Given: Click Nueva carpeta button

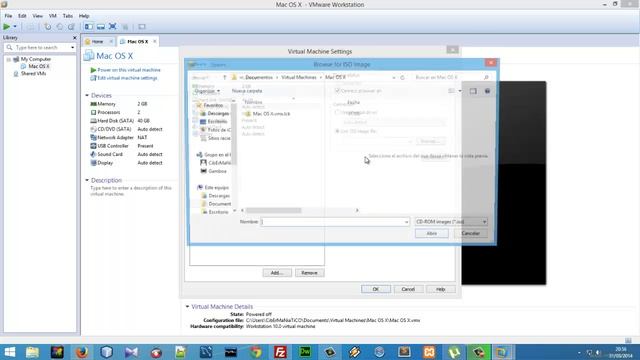Looking at the screenshot, I should point(247,91).
